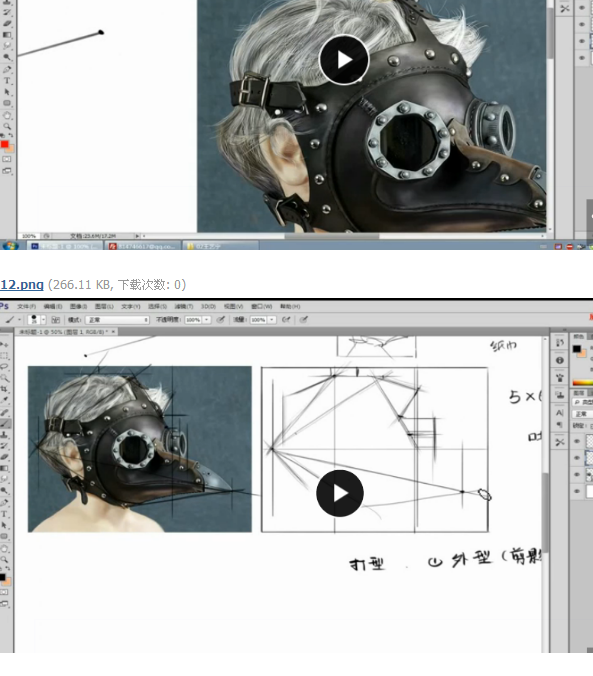Open the Info panel icon
This screenshot has width=593, height=676.
pos(560,360)
